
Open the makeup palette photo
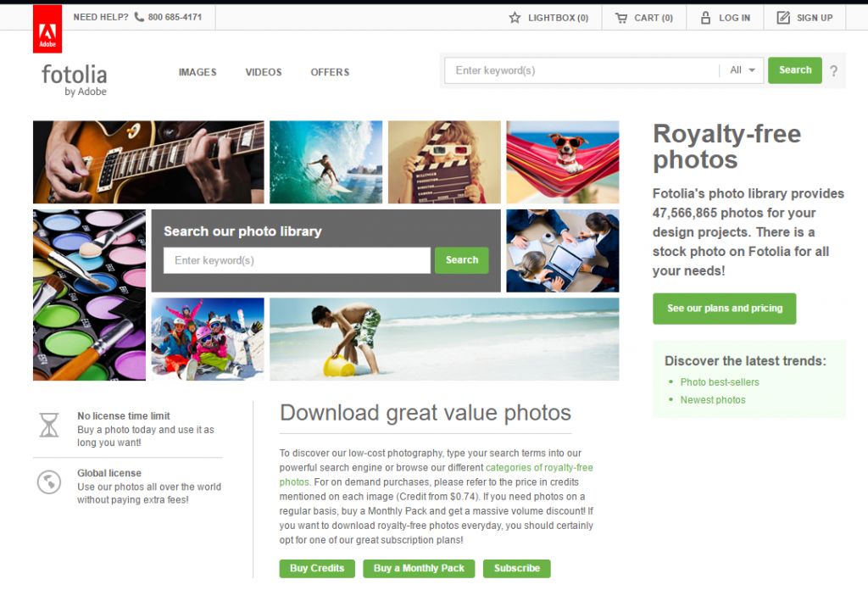click(x=89, y=295)
